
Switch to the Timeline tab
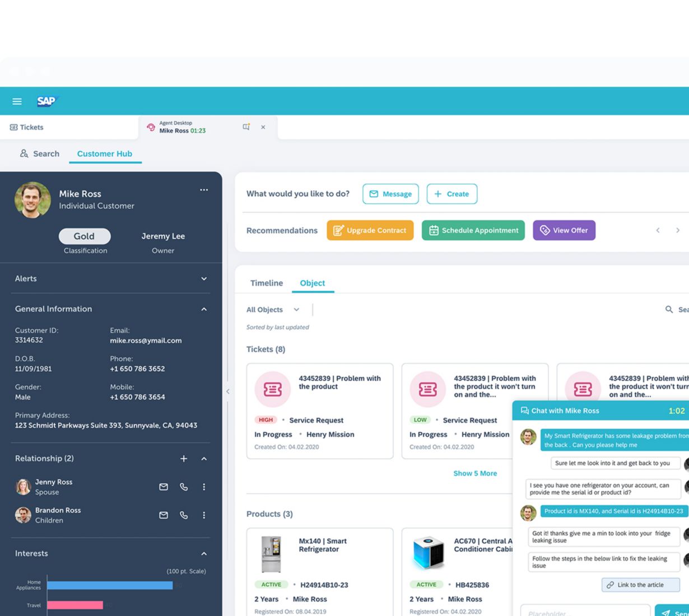pyautogui.click(x=266, y=283)
